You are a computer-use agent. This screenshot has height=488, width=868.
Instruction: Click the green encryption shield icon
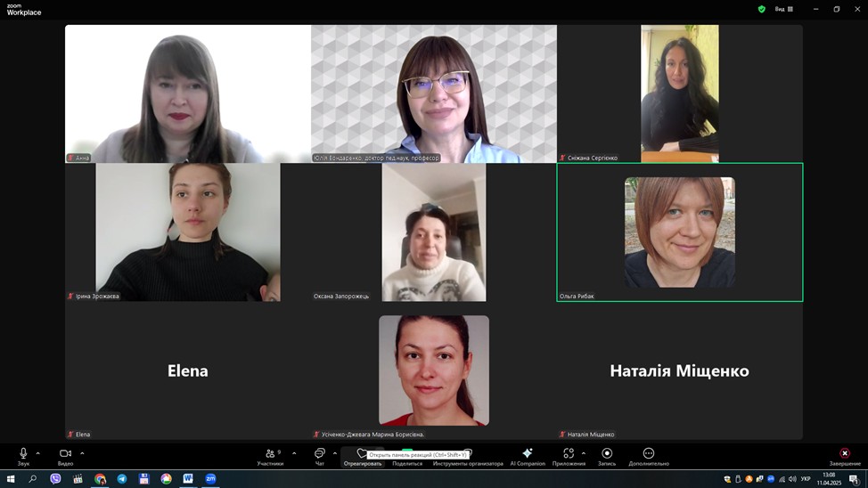click(761, 9)
